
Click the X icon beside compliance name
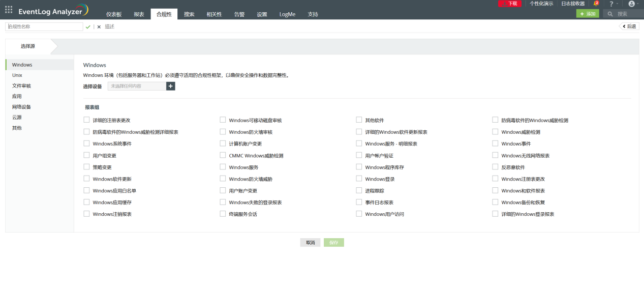point(99,26)
